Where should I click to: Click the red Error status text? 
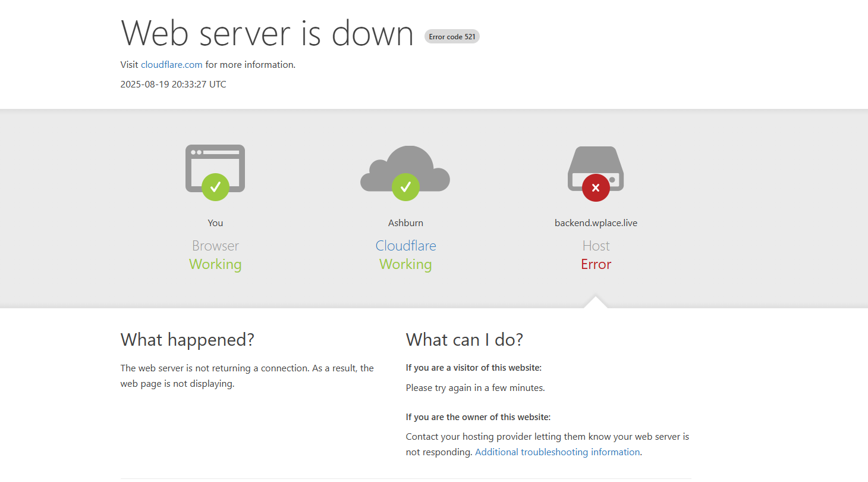pos(596,264)
